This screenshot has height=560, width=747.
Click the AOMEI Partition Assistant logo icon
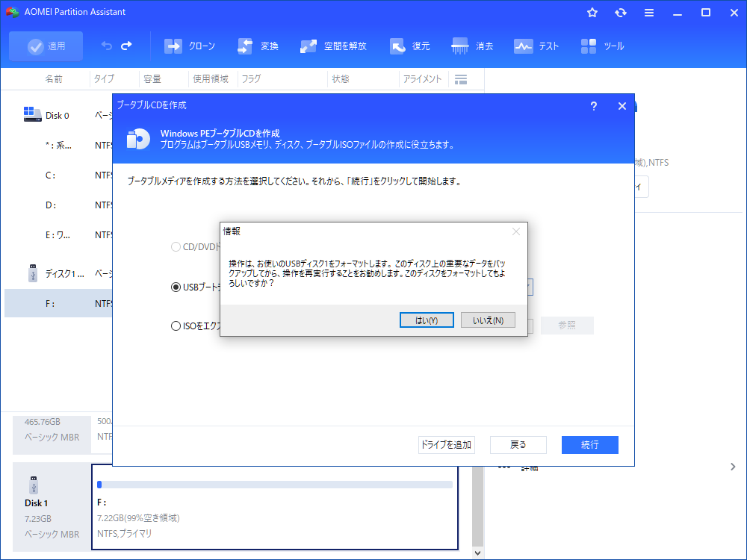point(13,12)
